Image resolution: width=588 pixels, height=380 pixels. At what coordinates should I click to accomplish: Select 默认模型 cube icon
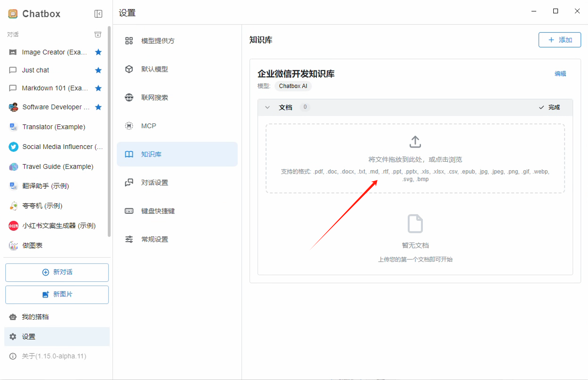[129, 69]
